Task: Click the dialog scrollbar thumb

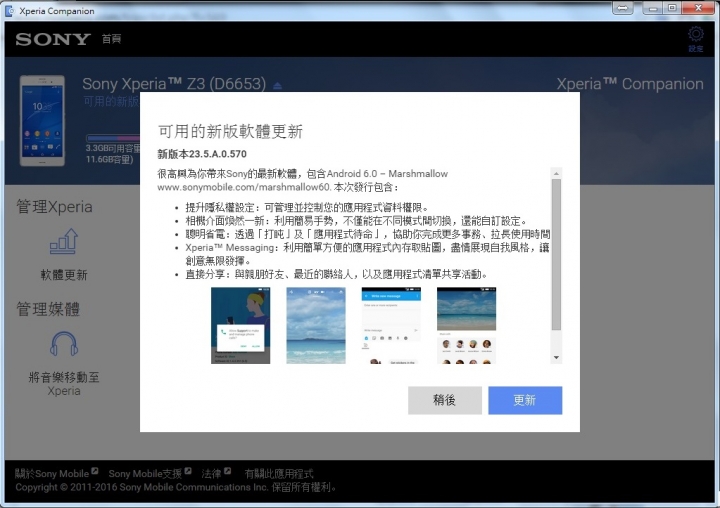Action: tap(556, 254)
